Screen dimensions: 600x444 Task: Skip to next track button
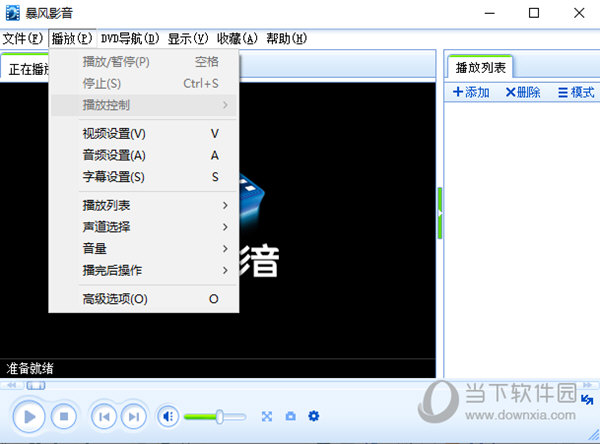click(133, 416)
